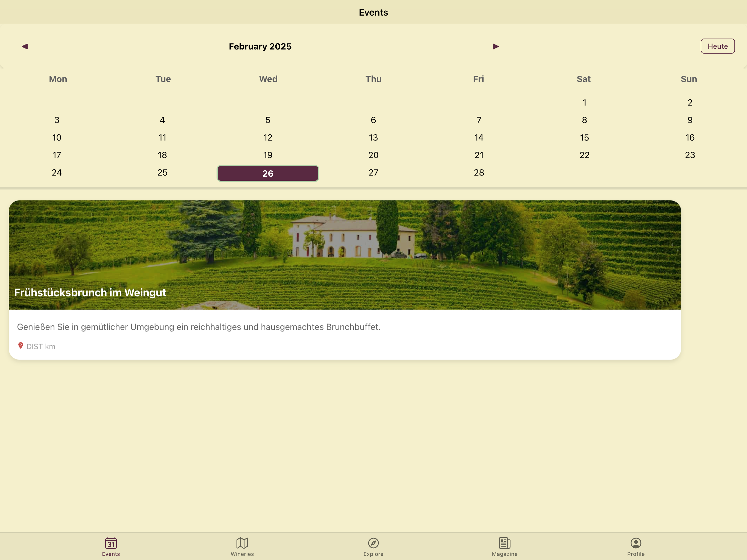Open the Events tab calendar icon

coord(111,543)
